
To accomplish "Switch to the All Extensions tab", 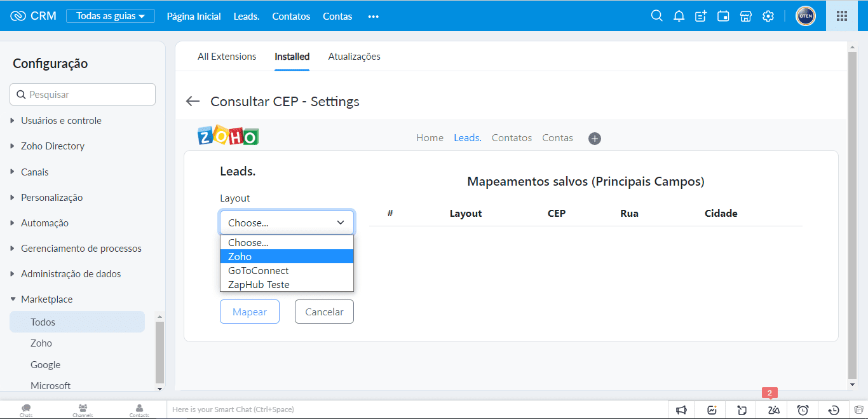I will (x=227, y=57).
